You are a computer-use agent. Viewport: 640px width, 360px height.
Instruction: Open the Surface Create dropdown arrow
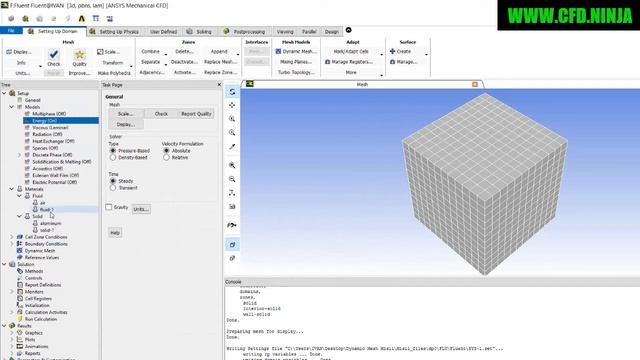[x=426, y=54]
